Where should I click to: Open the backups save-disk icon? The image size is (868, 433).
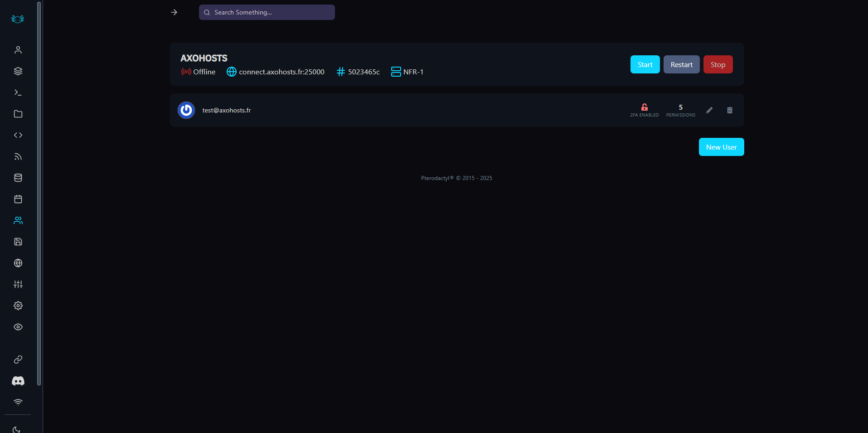click(18, 242)
